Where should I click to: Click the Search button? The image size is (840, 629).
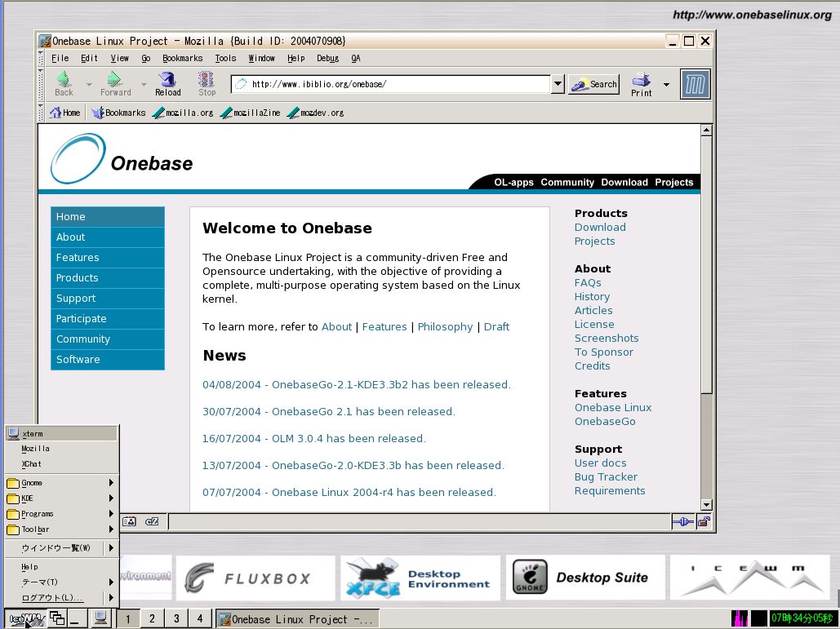[x=593, y=84]
